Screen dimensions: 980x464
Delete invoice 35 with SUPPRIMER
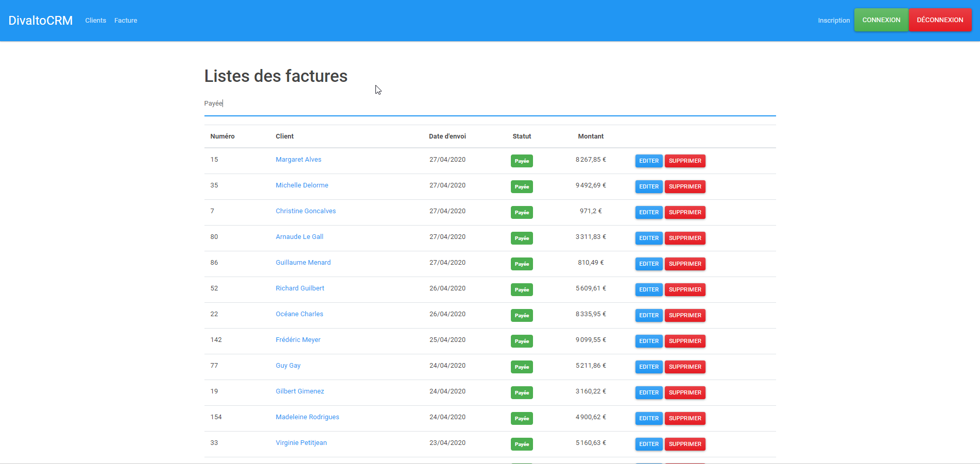pyautogui.click(x=685, y=186)
